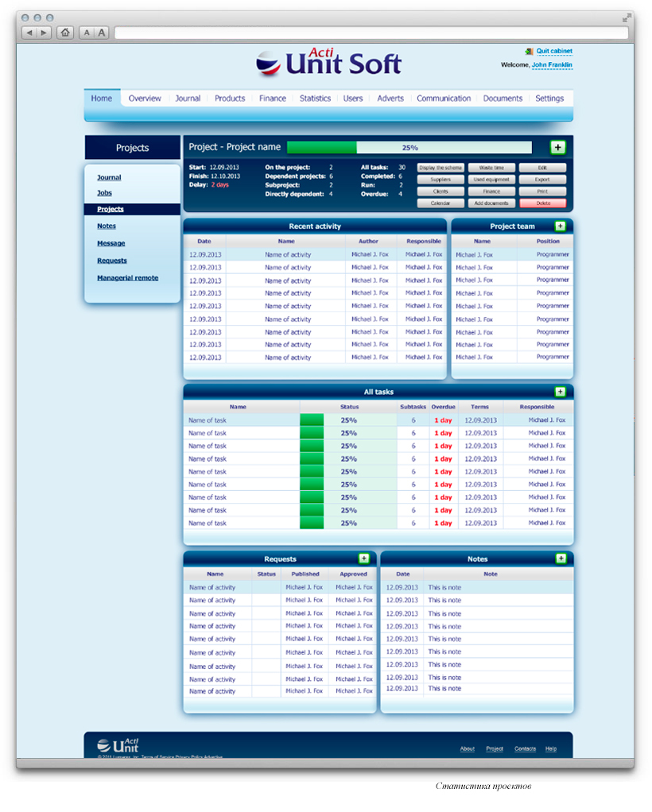The width and height of the screenshot is (652, 812).
Task: Go to the Adverts tab
Action: coord(390,99)
